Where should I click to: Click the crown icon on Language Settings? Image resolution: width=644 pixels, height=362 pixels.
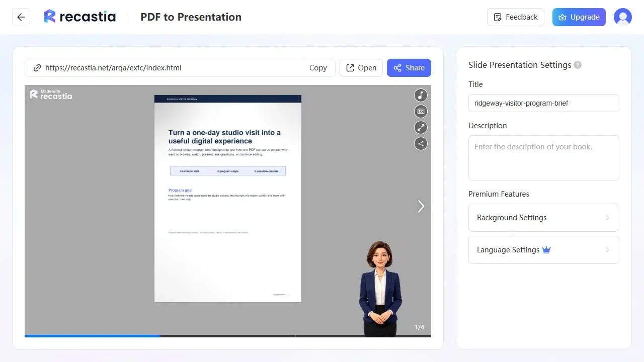point(547,250)
